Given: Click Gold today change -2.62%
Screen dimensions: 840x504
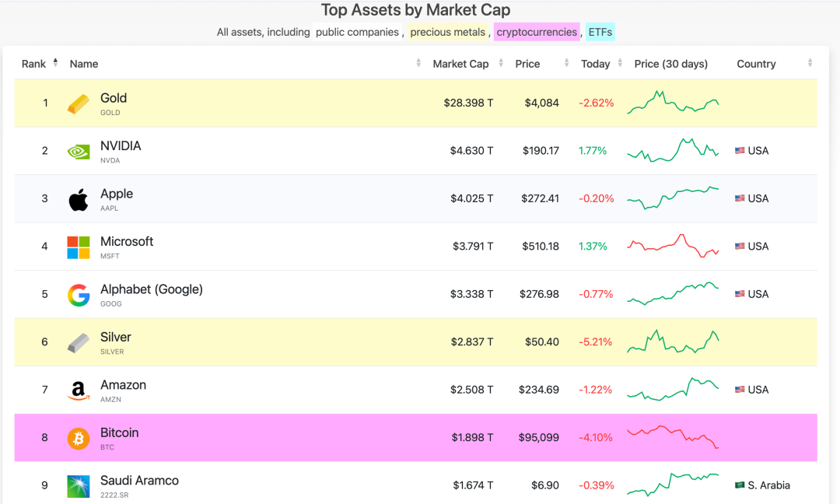Looking at the screenshot, I should coord(597,103).
